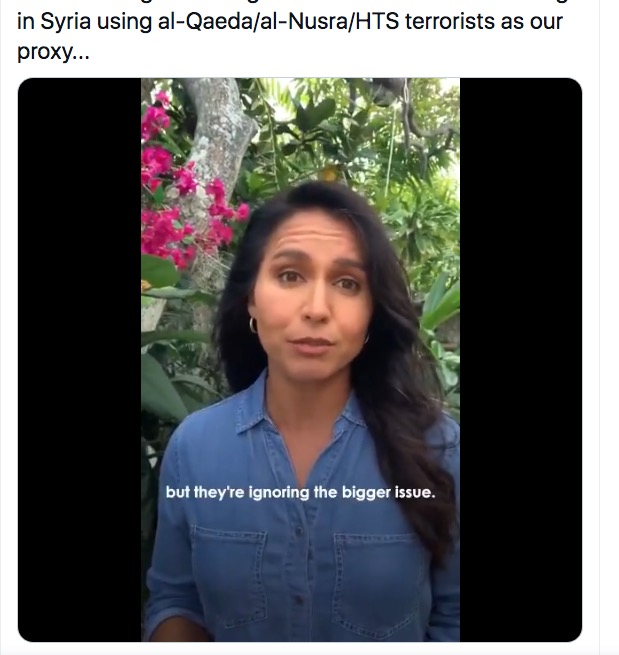Screen dimensions: 619x655
Task: Click the vertical divider at the tweet card's right edge
Action: click(x=599, y=328)
